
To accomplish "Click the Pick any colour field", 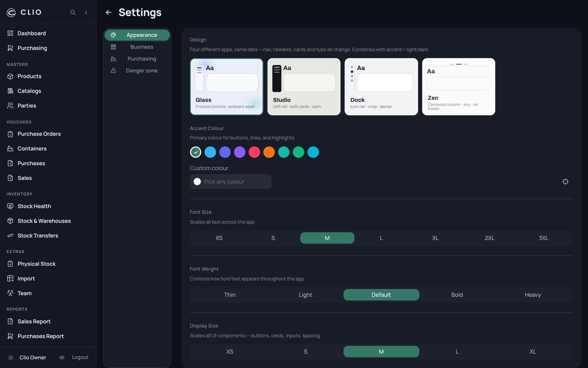I will pos(231,182).
